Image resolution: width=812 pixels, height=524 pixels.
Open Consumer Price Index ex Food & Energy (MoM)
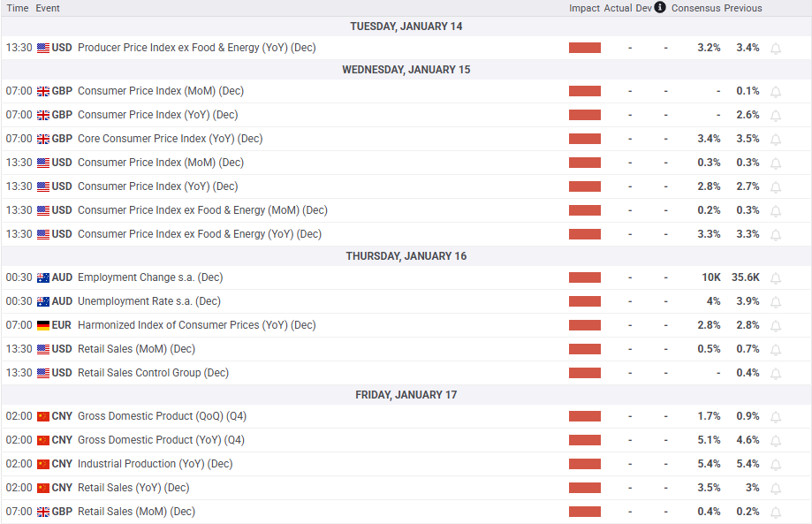pos(202,210)
